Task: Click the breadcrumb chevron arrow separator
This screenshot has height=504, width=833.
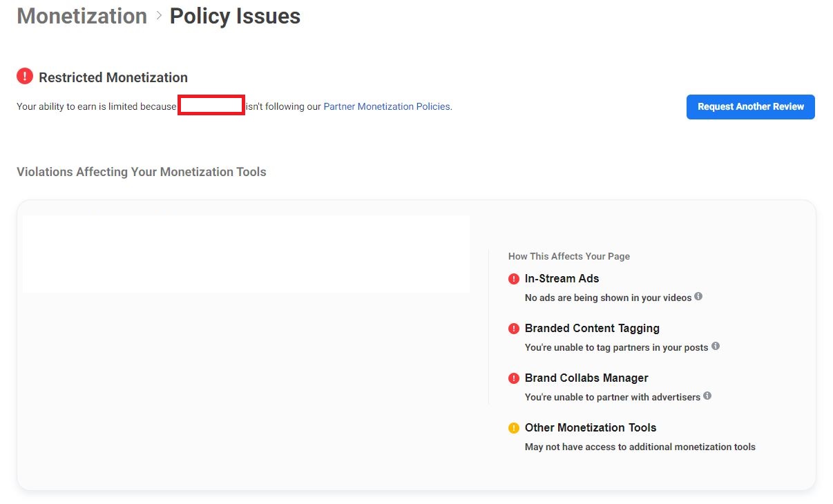Action: tap(159, 15)
